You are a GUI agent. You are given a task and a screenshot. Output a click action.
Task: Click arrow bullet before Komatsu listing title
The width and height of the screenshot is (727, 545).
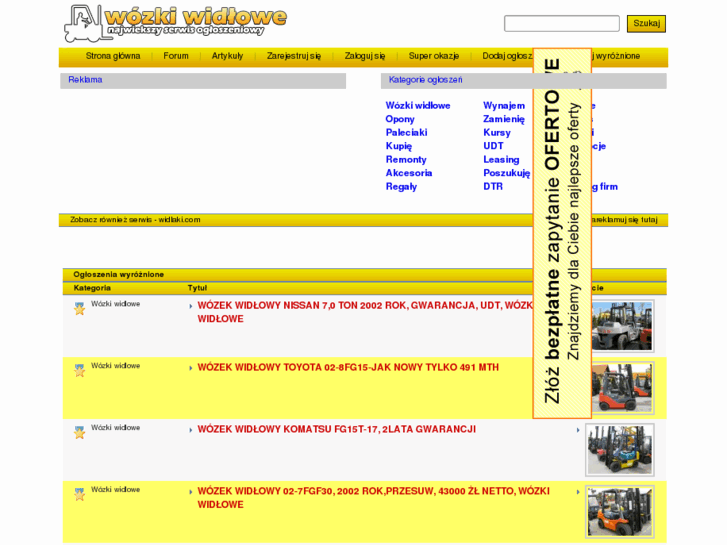click(x=191, y=430)
